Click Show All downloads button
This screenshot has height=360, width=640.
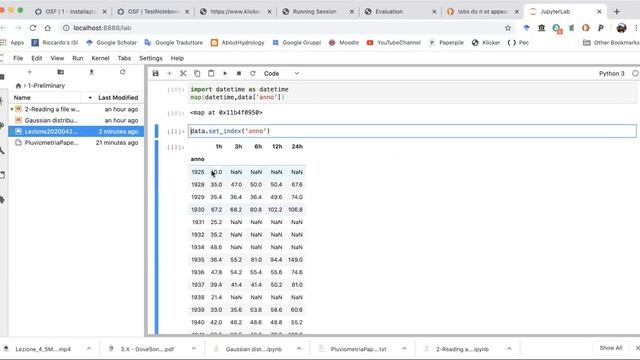(x=611, y=348)
